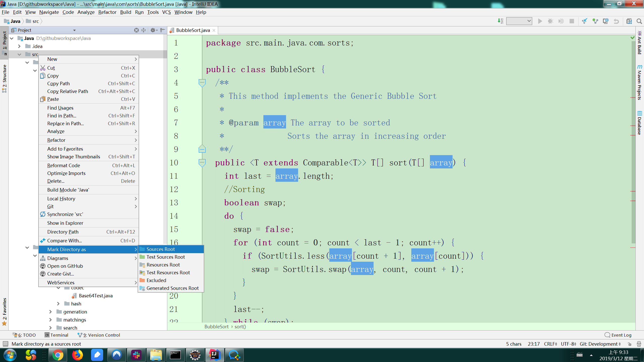644x362 pixels.
Task: Open the Project Structure icon
Action: (629, 21)
